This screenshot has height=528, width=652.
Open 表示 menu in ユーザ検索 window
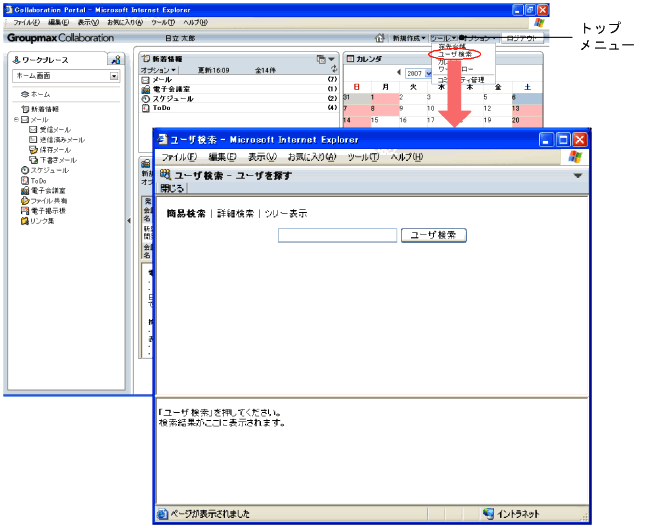262,157
